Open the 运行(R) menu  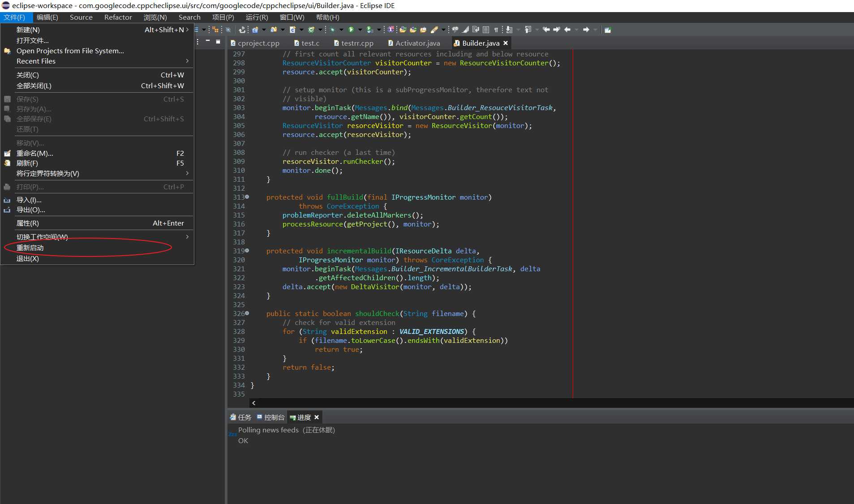coord(257,17)
